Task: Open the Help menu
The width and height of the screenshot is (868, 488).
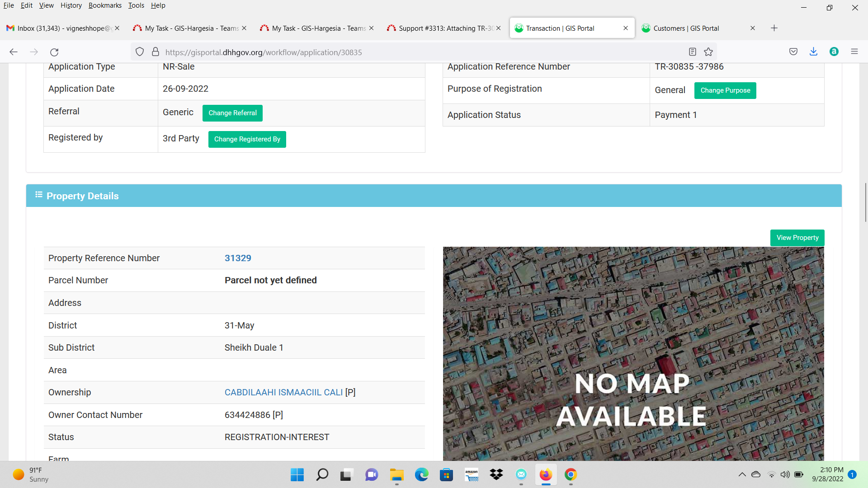Action: click(158, 5)
